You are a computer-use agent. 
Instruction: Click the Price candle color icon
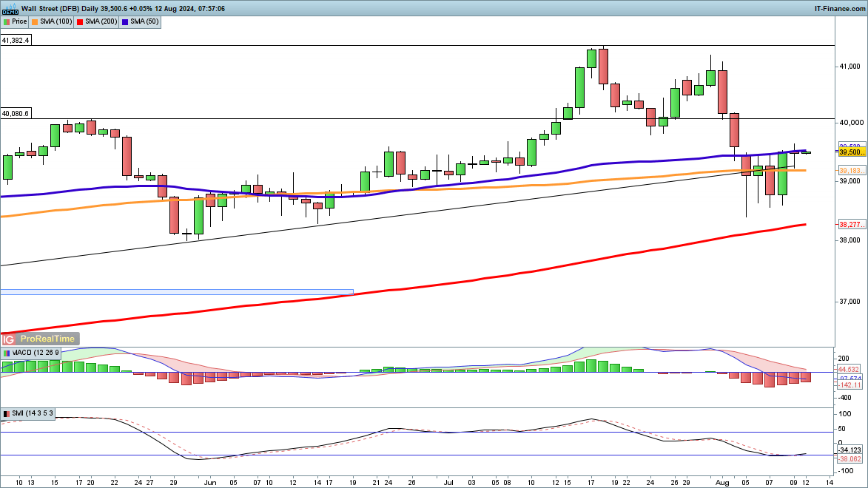(x=6, y=21)
